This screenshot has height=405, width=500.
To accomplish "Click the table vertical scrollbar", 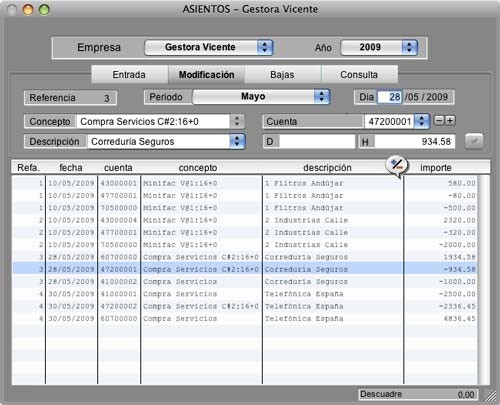I will 484,279.
